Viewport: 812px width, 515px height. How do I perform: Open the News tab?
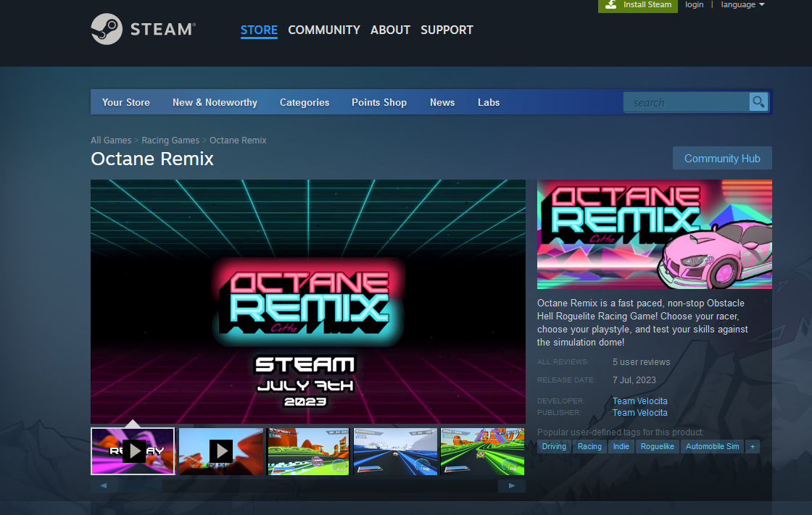[442, 102]
